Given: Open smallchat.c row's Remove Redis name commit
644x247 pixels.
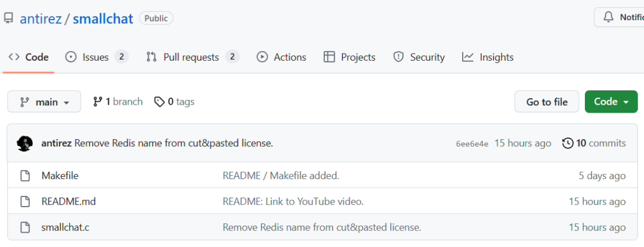Looking at the screenshot, I should point(322,227).
